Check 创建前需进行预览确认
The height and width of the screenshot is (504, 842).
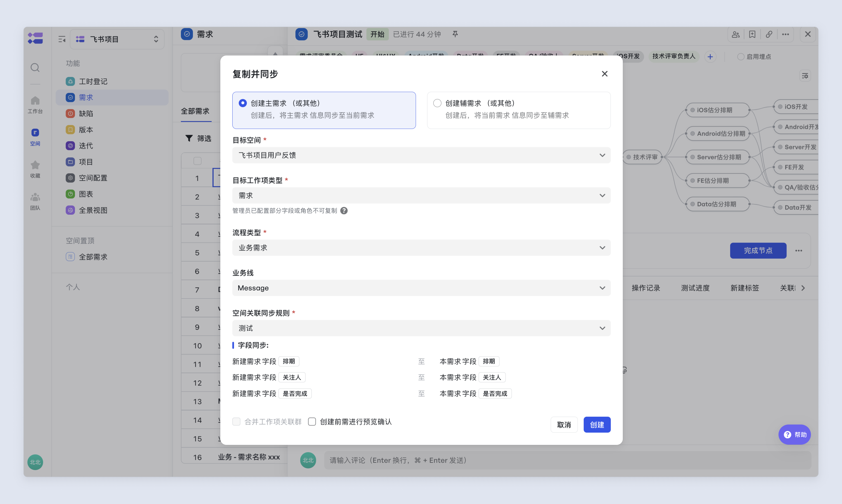(x=312, y=422)
